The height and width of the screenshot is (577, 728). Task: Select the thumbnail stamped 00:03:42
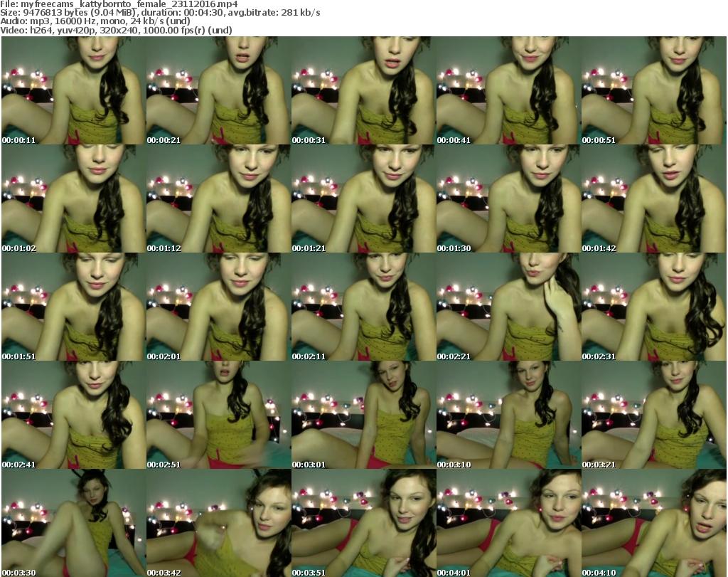[219, 523]
